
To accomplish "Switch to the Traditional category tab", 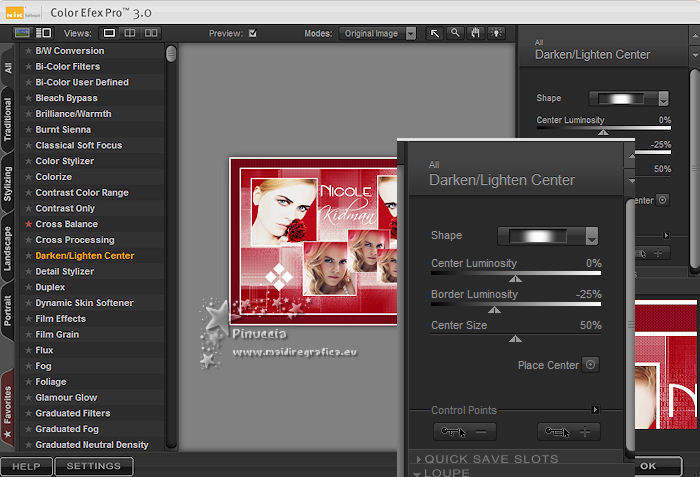I will tap(8, 120).
